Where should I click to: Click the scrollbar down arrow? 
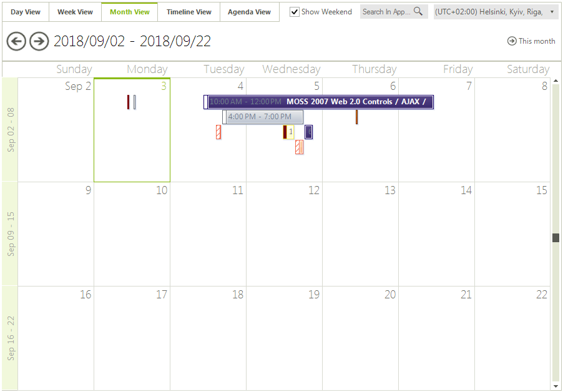pos(556,386)
